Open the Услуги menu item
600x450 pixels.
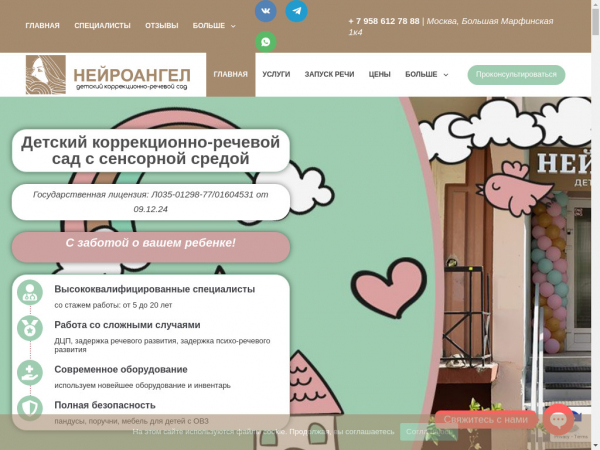click(x=276, y=74)
